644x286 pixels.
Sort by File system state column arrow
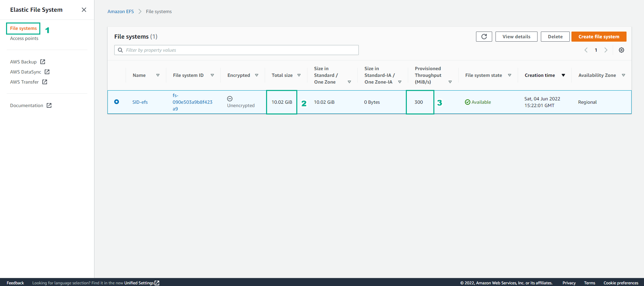510,75
